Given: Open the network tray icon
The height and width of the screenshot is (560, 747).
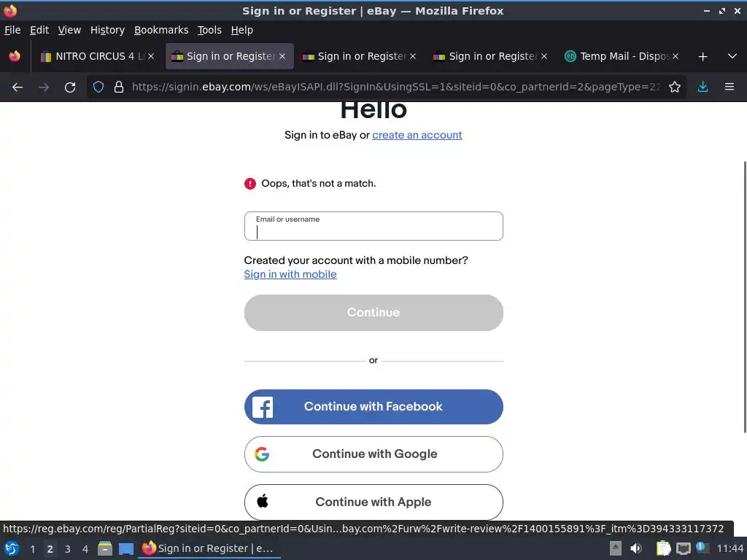Looking at the screenshot, I should [683, 548].
